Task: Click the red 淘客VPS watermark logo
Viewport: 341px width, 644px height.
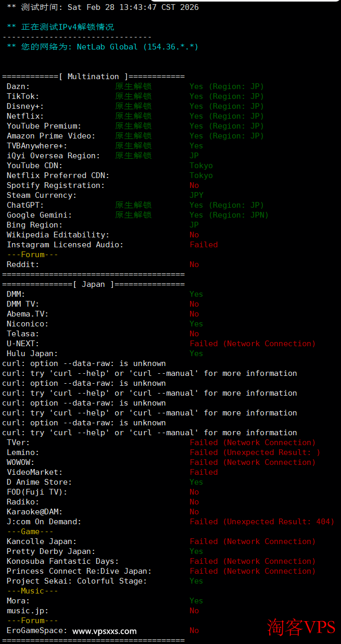Action: coord(301,627)
